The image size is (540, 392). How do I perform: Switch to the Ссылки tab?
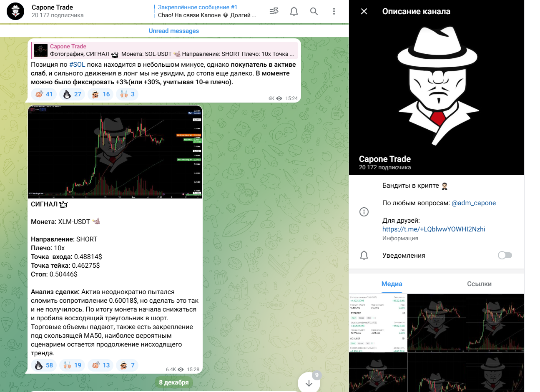479,284
